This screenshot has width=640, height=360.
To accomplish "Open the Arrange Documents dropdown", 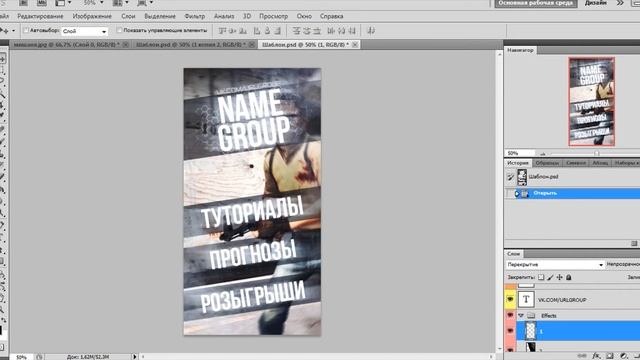I will [x=120, y=3].
